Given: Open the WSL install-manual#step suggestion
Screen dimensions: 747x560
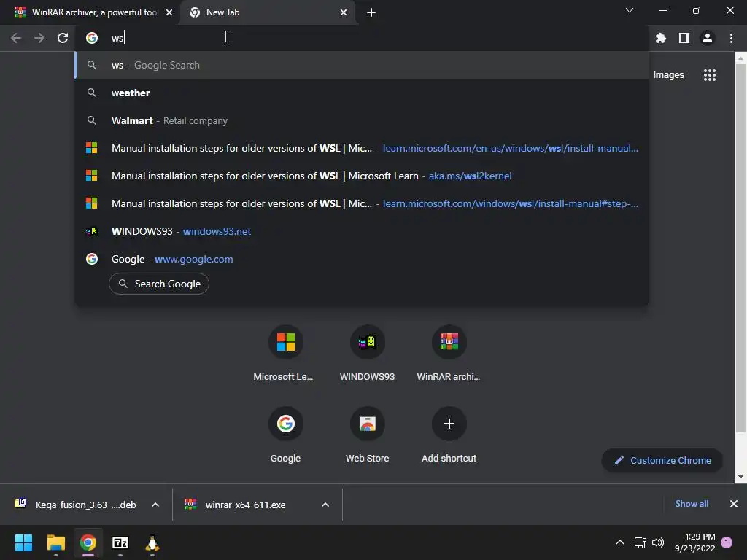Looking at the screenshot, I should (362, 203).
